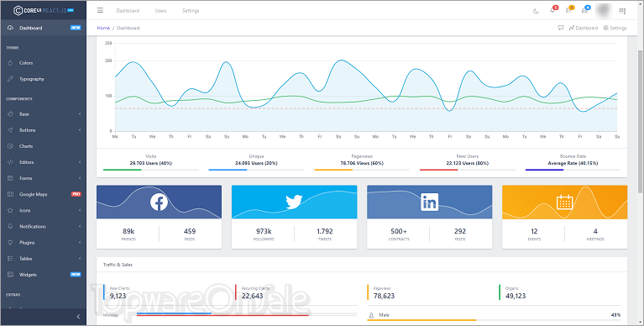Expand the Base sidebar group

(43, 114)
